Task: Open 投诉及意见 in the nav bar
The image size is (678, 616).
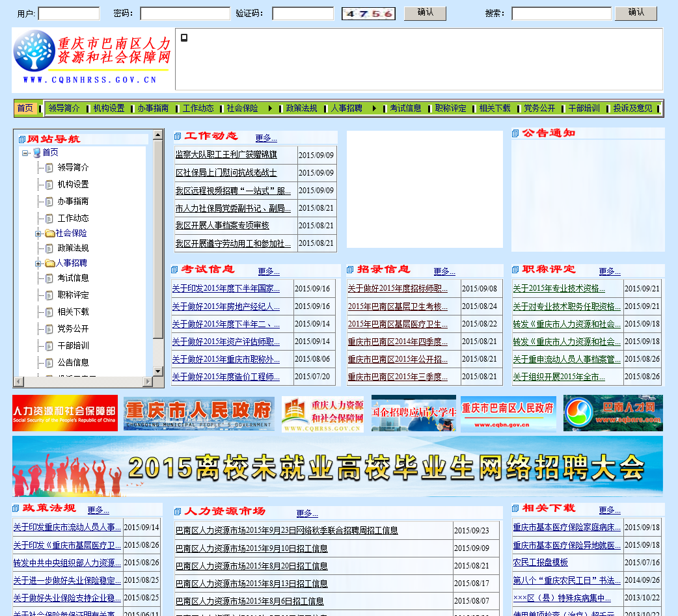Action: point(632,109)
